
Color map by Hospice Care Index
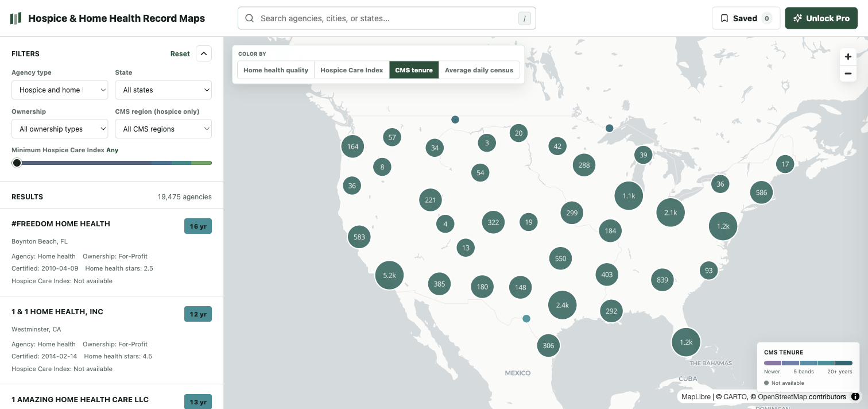coord(351,70)
